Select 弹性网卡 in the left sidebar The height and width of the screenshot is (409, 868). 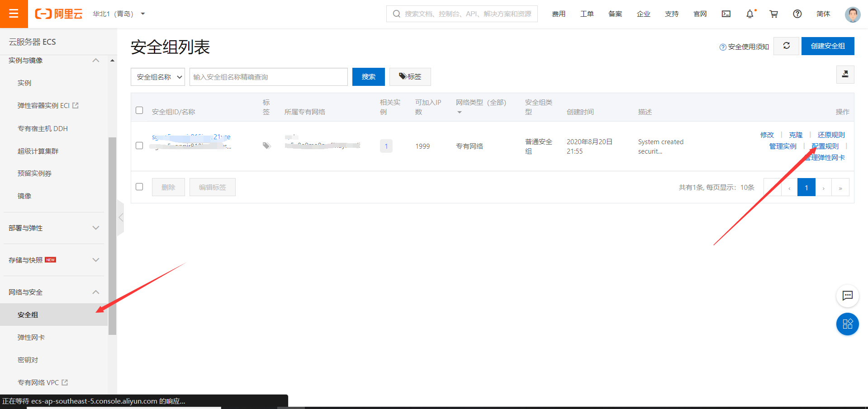(x=31, y=337)
